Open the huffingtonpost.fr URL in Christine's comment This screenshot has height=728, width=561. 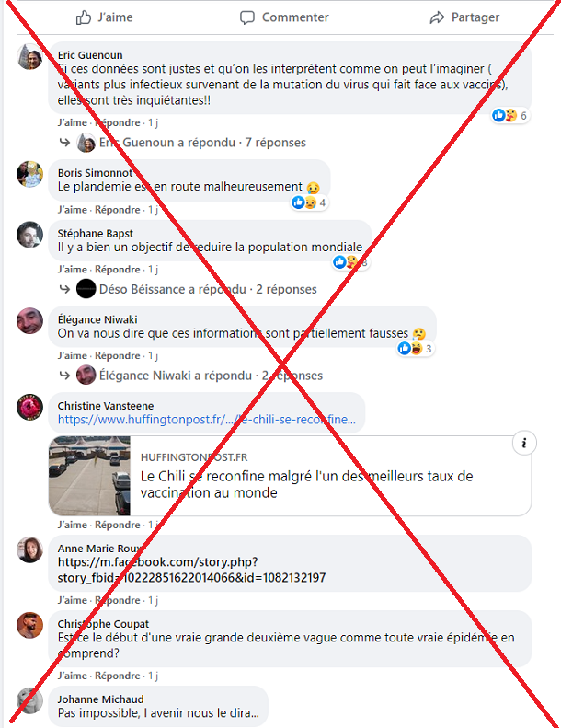pyautogui.click(x=207, y=420)
